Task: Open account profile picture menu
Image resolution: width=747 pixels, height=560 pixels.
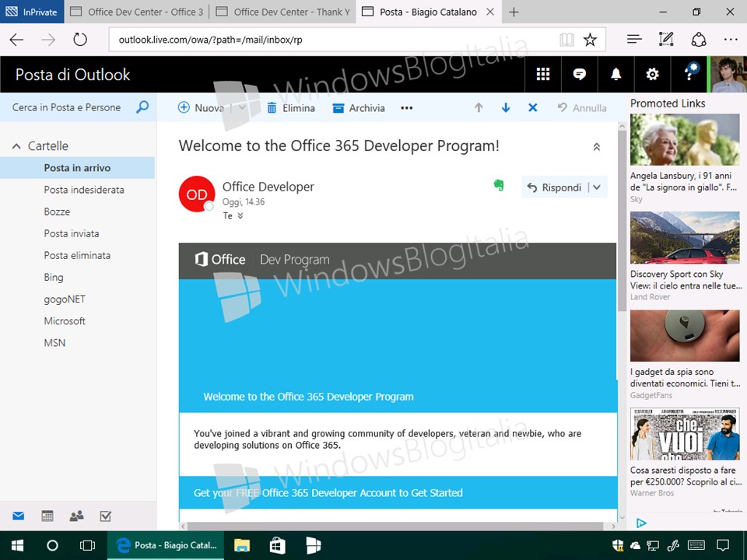Action: (728, 75)
